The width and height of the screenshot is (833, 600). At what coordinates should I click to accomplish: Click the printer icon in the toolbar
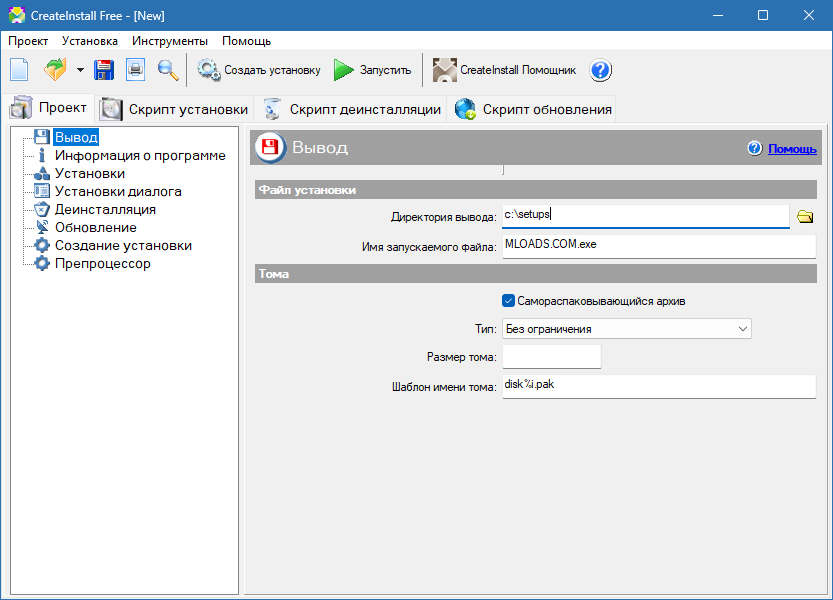[x=135, y=70]
